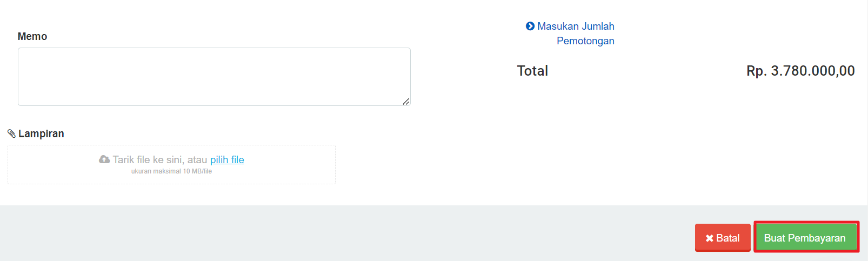Click the empty grey footer bar
This screenshot has height=261, width=868.
click(x=346, y=233)
